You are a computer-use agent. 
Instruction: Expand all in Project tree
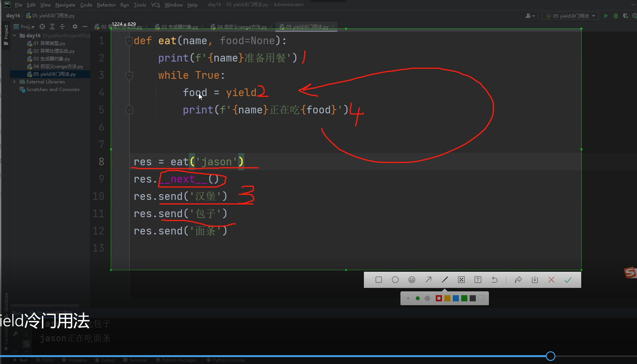pos(52,27)
